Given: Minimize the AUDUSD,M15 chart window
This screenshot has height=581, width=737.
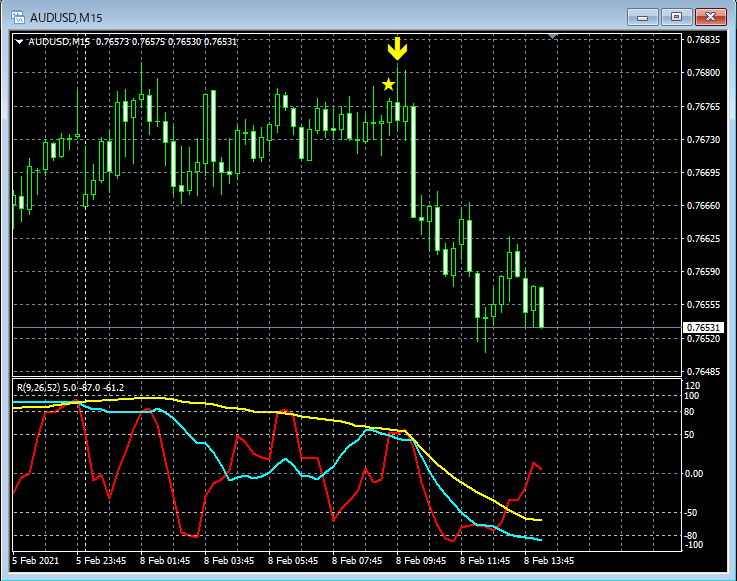Looking at the screenshot, I should [x=643, y=17].
